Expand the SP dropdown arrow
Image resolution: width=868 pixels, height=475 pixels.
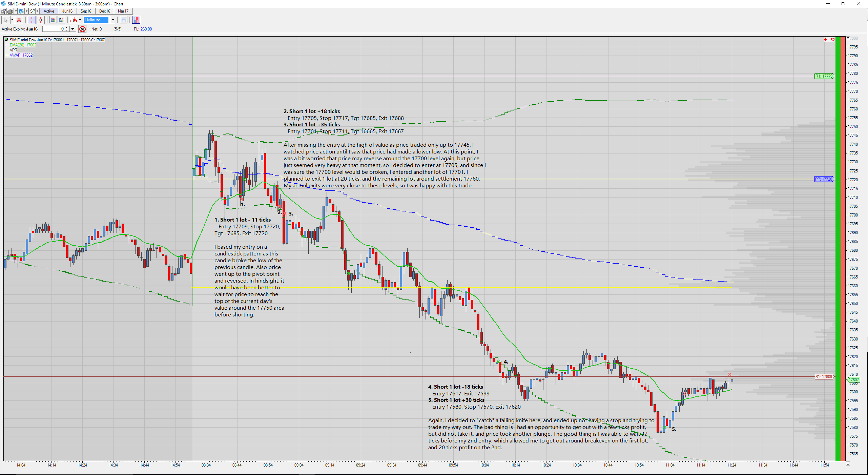[x=37, y=11]
